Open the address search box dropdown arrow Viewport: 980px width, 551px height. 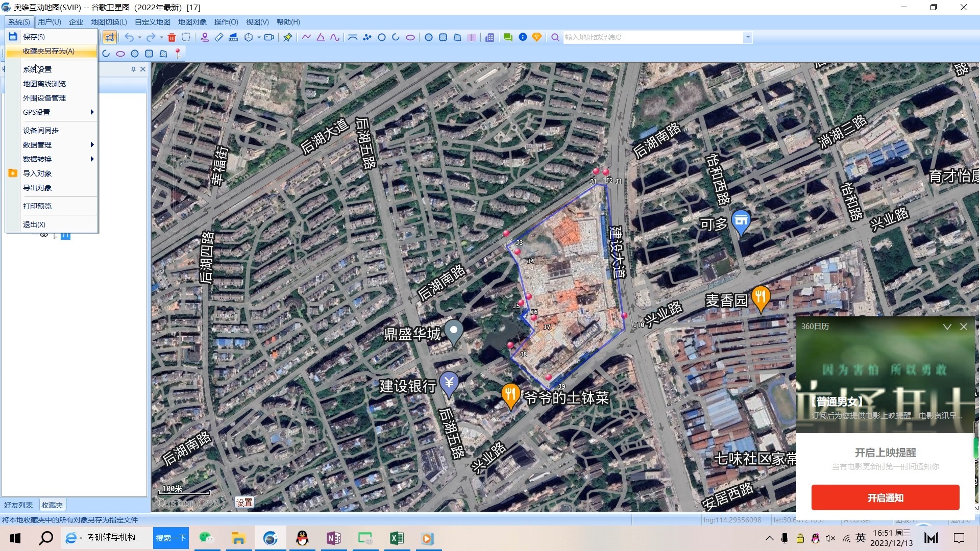748,37
